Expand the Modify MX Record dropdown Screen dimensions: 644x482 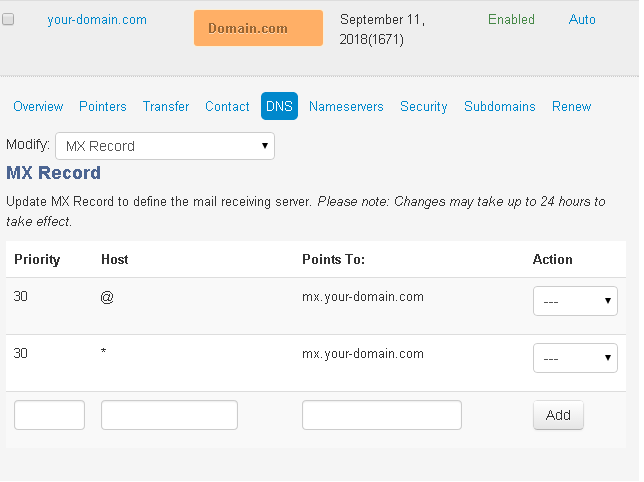(x=165, y=146)
